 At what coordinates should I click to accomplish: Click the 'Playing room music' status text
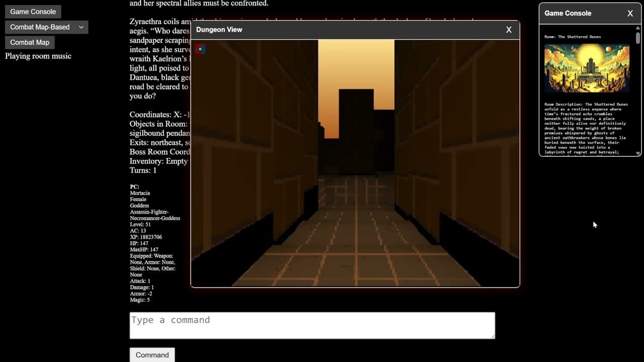click(38, 56)
